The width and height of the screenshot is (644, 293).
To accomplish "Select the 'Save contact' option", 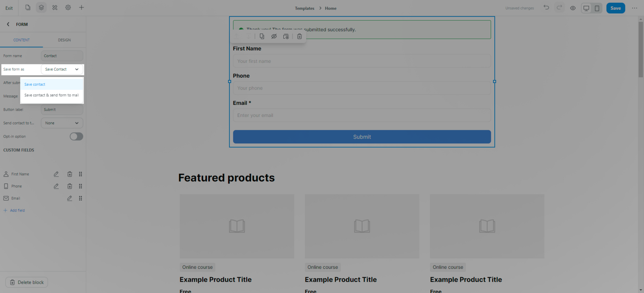I will pyautogui.click(x=35, y=85).
